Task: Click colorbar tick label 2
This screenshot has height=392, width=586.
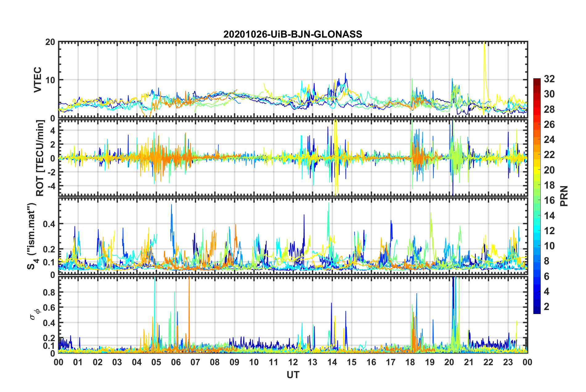Action: pyautogui.click(x=547, y=307)
